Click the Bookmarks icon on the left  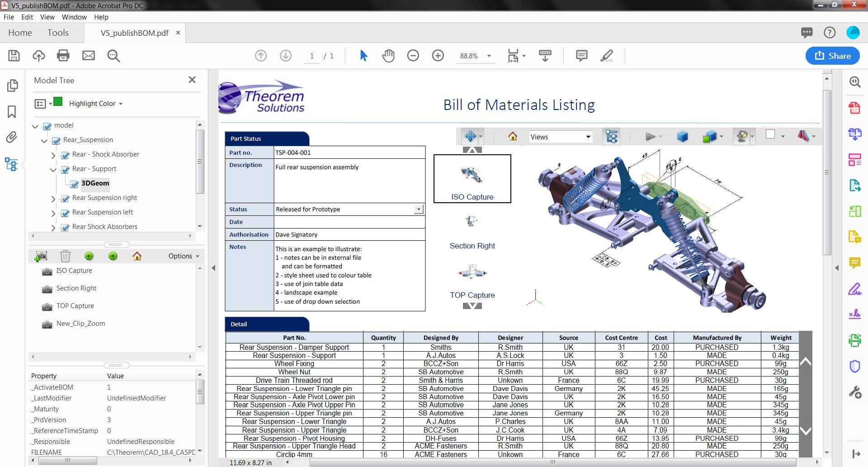point(11,112)
